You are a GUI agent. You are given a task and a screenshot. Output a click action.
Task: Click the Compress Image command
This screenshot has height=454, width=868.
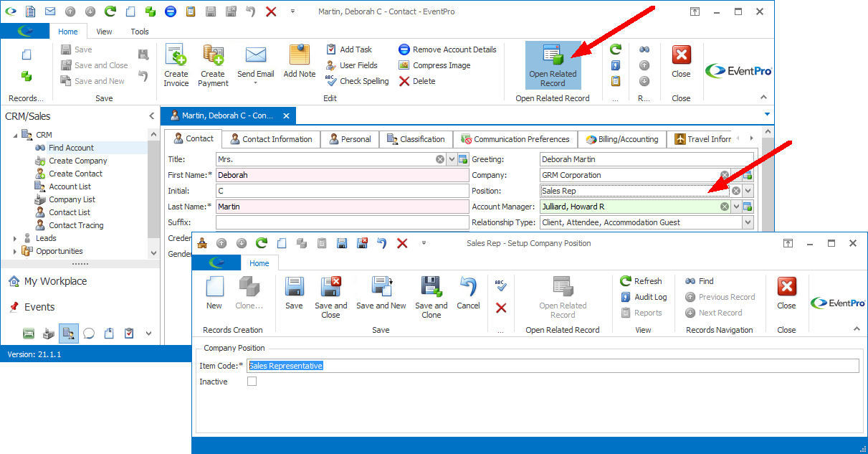(x=434, y=65)
